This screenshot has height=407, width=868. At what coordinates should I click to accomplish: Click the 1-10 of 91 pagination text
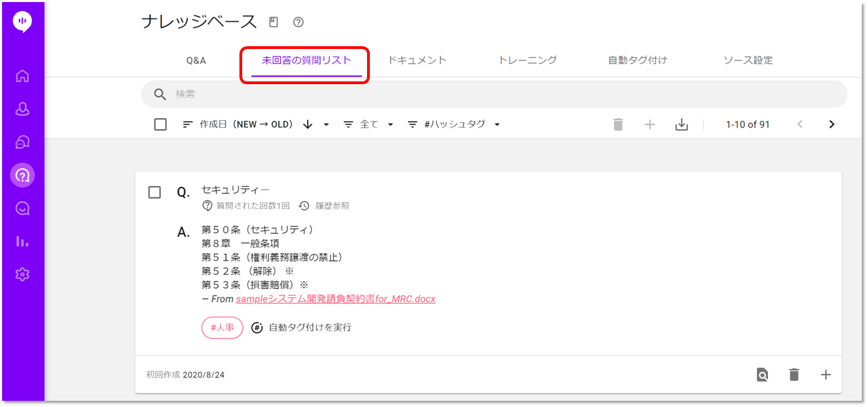tap(747, 125)
